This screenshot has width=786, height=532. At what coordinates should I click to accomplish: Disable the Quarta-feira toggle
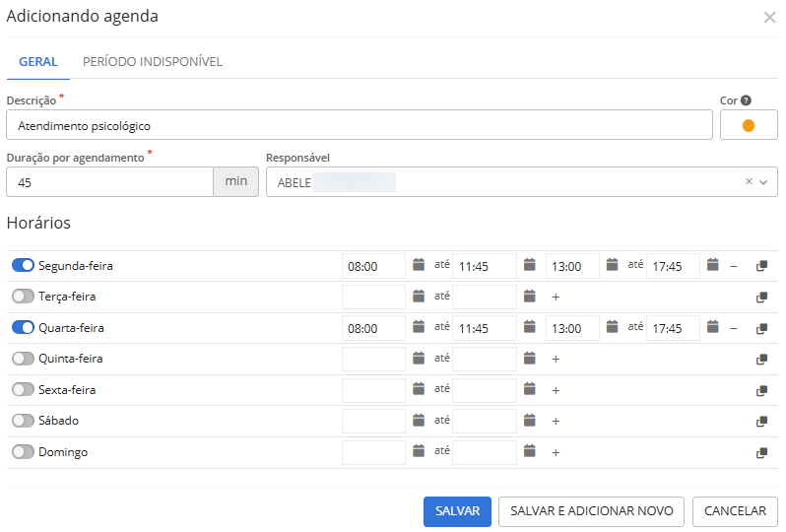[x=23, y=327]
